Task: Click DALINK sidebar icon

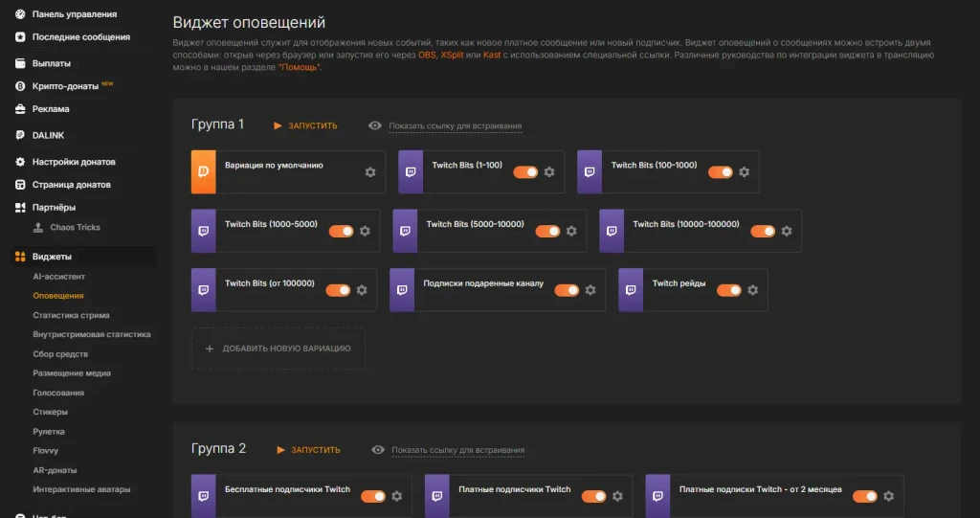Action: click(x=20, y=135)
